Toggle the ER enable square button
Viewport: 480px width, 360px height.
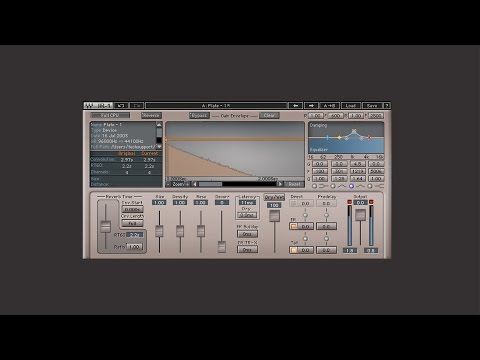[x=294, y=226]
